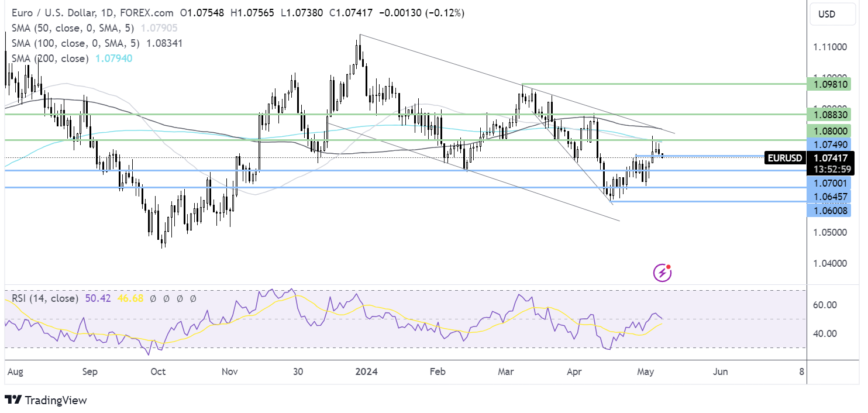
Task: Click the TradingView logo
Action: click(x=46, y=401)
